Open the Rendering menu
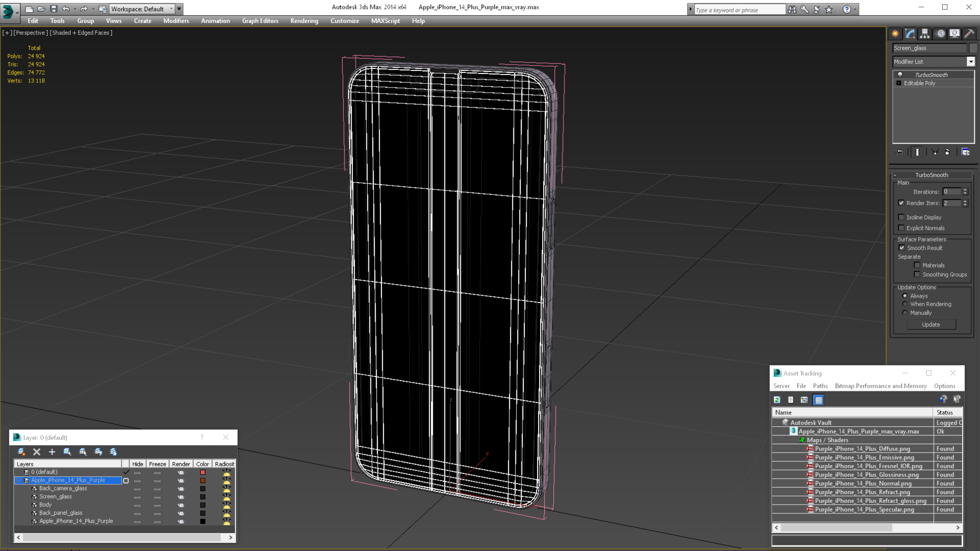Screen dimensions: 980x551 pos(304,21)
